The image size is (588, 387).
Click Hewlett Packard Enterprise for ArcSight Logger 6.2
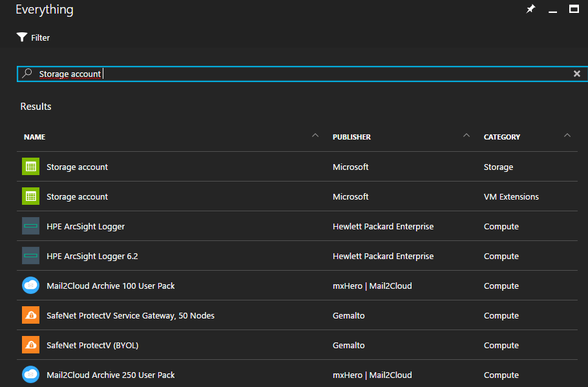click(x=383, y=256)
